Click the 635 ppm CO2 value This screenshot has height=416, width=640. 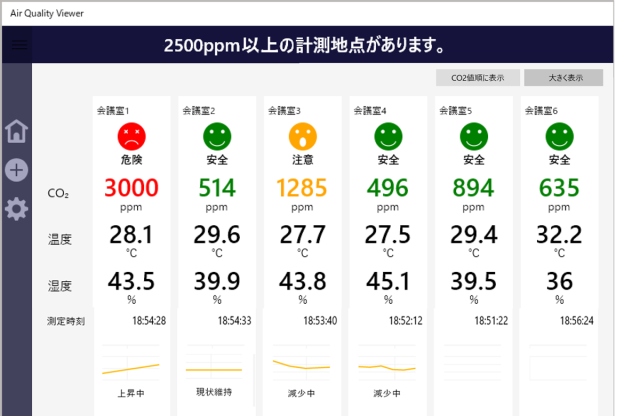(x=559, y=188)
